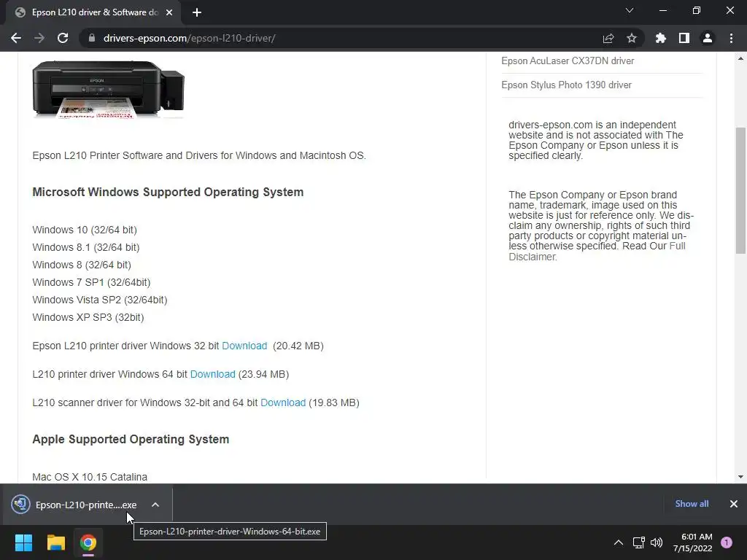The width and height of the screenshot is (747, 560).
Task: Click the forward navigation arrow
Action: [39, 38]
